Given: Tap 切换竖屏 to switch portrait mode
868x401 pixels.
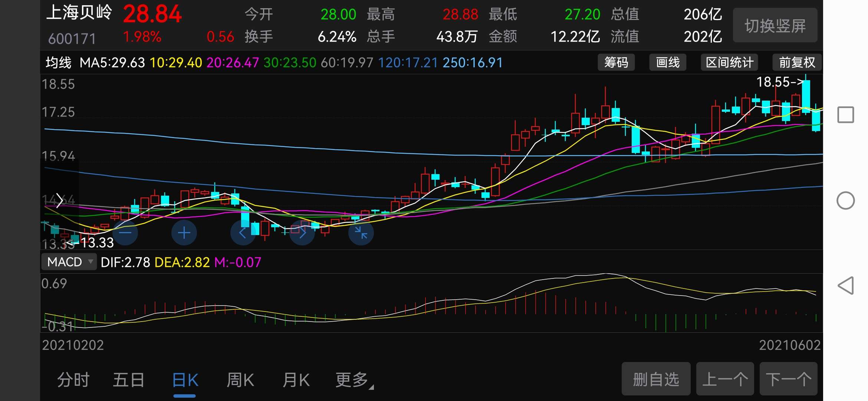Looking at the screenshot, I should coord(775,26).
